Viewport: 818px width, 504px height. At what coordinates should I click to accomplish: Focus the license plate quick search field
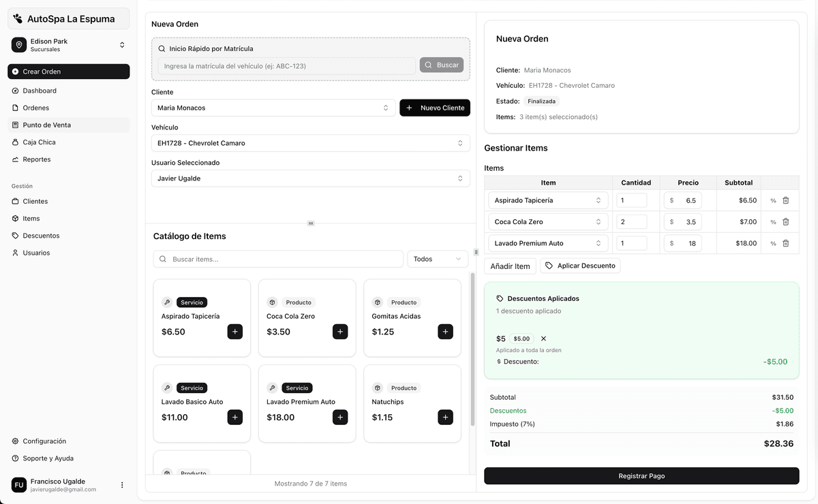coord(286,66)
